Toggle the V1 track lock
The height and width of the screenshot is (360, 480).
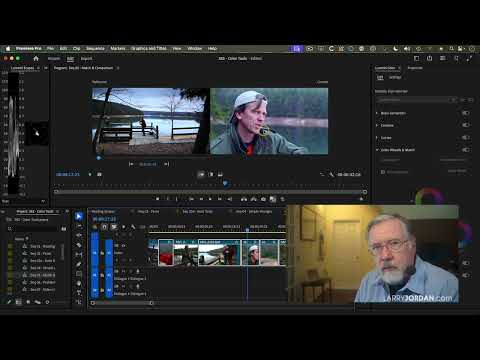pyautogui.click(x=102, y=253)
